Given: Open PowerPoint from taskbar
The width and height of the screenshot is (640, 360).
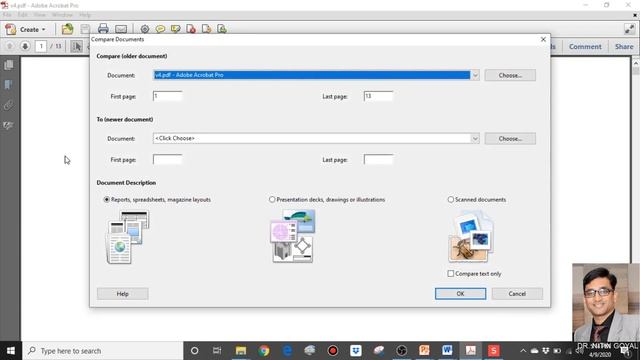Looking at the screenshot, I should [424, 351].
